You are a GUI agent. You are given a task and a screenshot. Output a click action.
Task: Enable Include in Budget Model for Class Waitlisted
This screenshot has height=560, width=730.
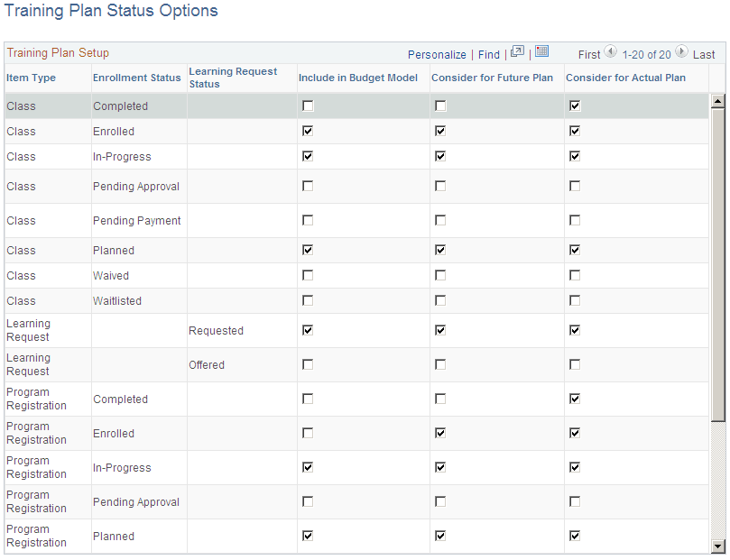pyautogui.click(x=308, y=300)
